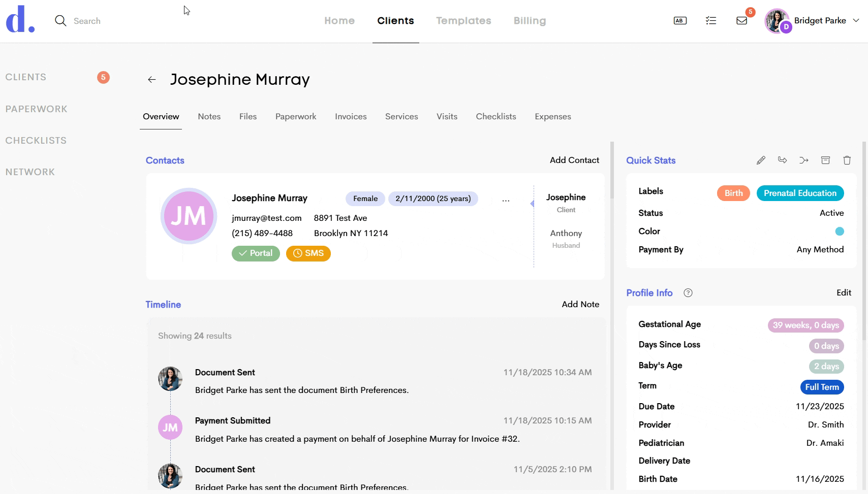
Task: Click the teal Color swatch dot
Action: [x=840, y=232]
